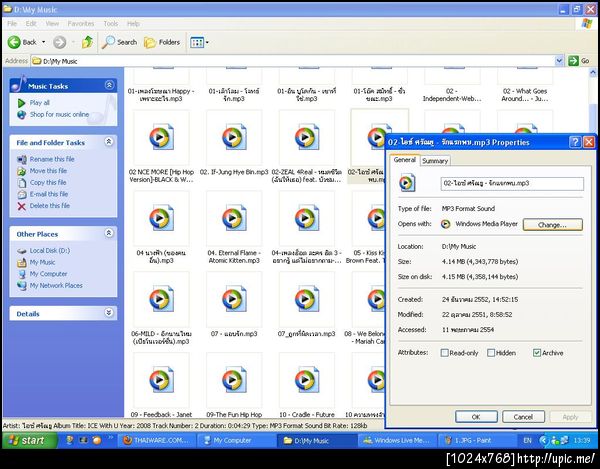Select the 04. Eternal Flame Atomic Kitten file icon
Screen dimensions: 600x469
point(234,218)
